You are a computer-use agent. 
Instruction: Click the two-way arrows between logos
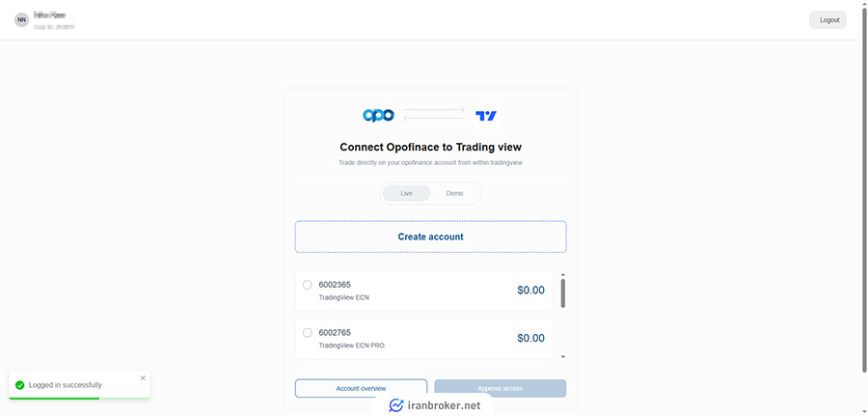click(x=434, y=115)
